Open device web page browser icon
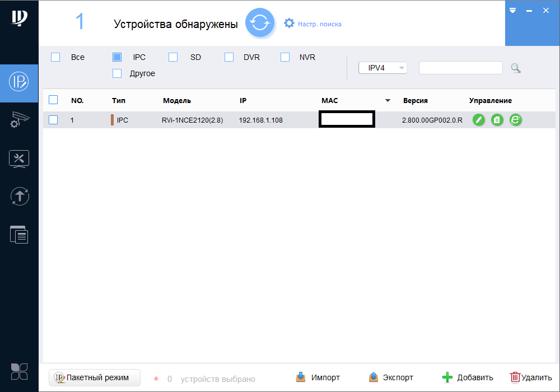Viewport: 560px width, 392px height. pos(516,120)
